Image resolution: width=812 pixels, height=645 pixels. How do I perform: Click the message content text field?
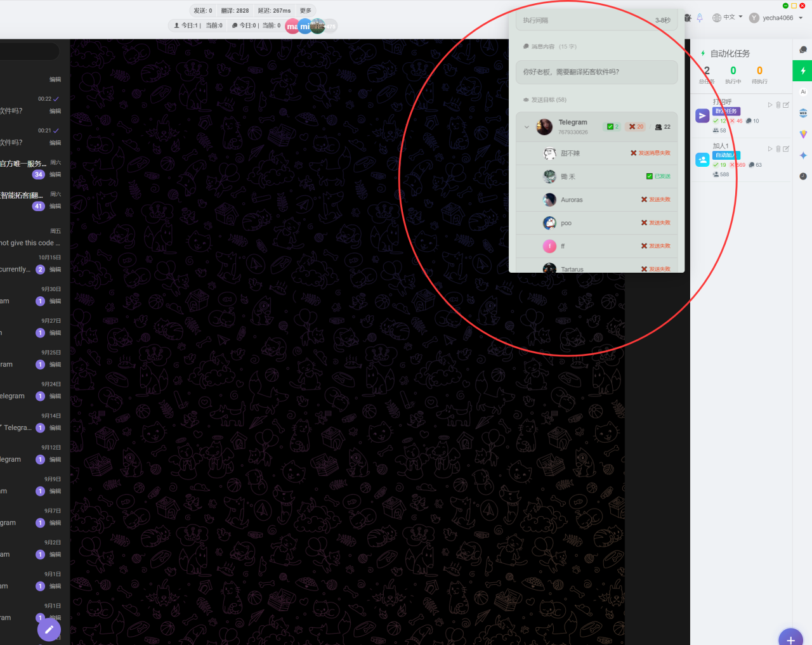point(596,72)
